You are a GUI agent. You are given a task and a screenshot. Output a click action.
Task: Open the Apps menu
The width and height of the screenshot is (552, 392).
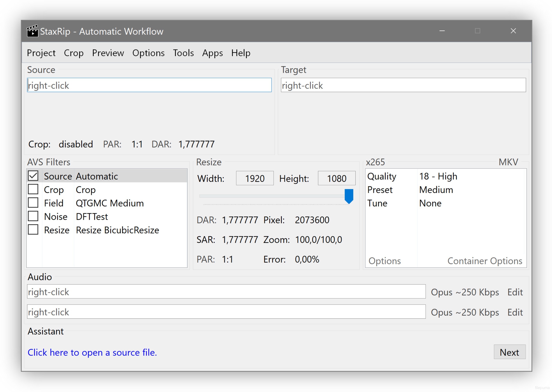(x=212, y=53)
